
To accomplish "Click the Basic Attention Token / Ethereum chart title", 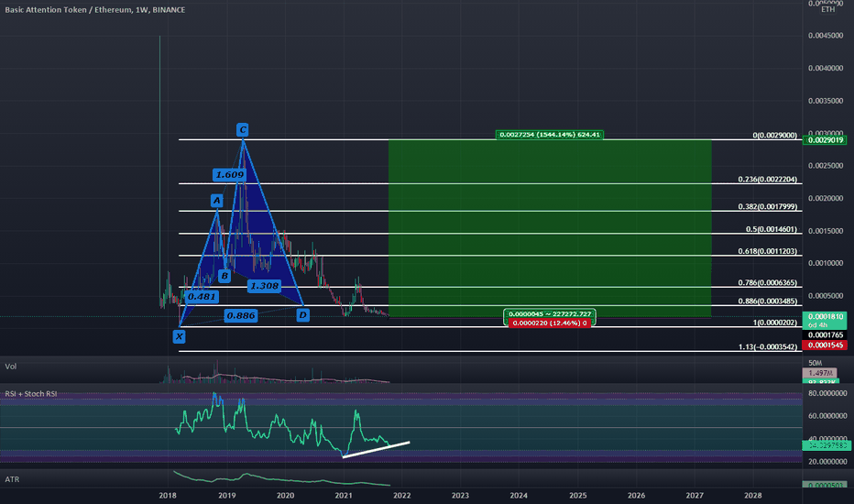I will [94, 10].
